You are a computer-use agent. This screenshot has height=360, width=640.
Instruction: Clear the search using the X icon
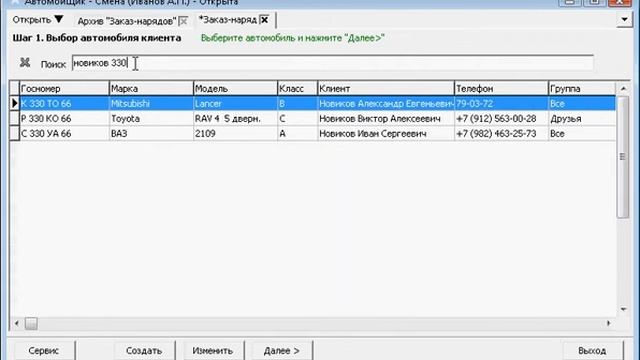coord(25,63)
